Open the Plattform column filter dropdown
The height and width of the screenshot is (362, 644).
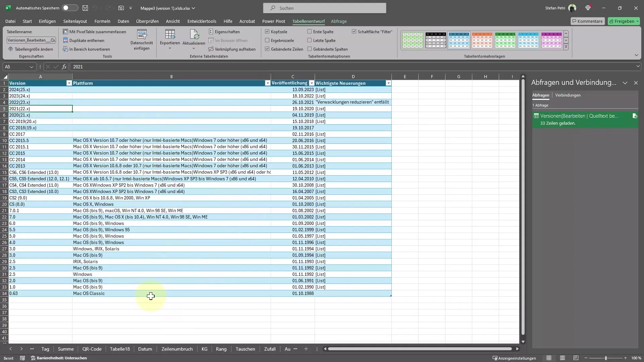(x=268, y=83)
